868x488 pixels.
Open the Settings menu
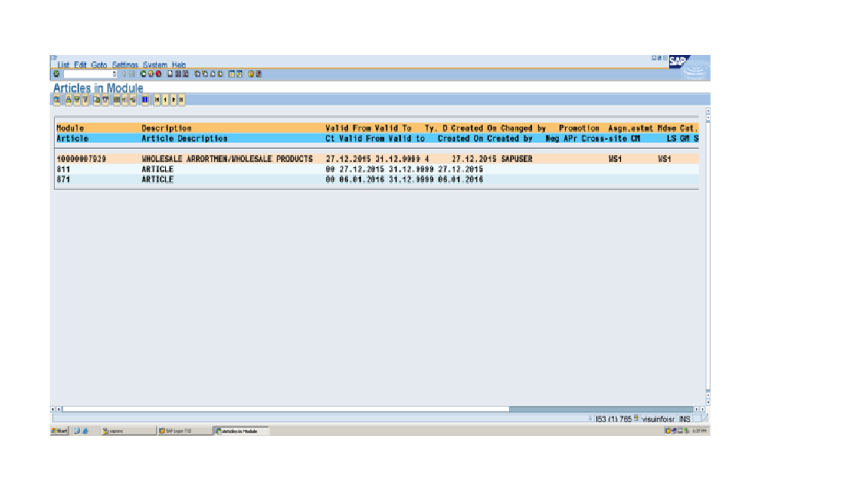point(121,65)
